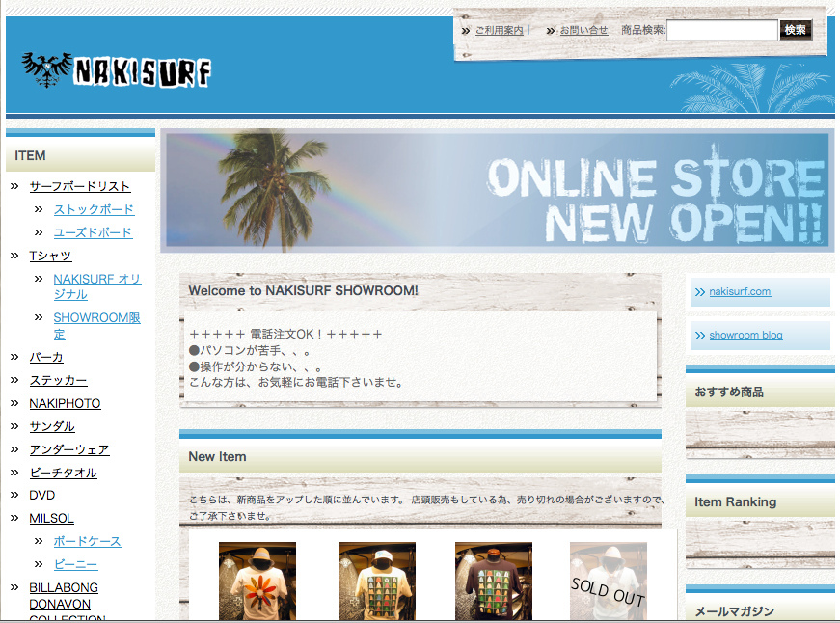
Task: Open the ご利用案内 link
Action: click(x=500, y=31)
